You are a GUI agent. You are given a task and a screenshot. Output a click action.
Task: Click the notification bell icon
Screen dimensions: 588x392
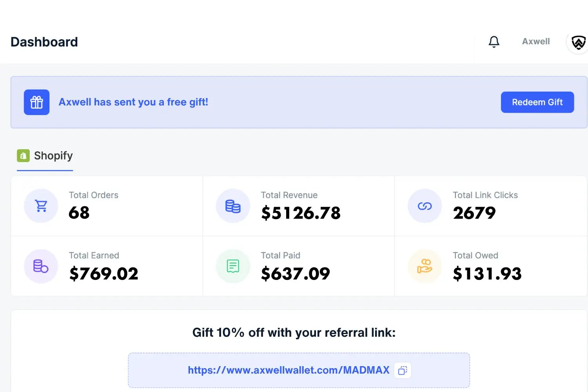click(494, 42)
